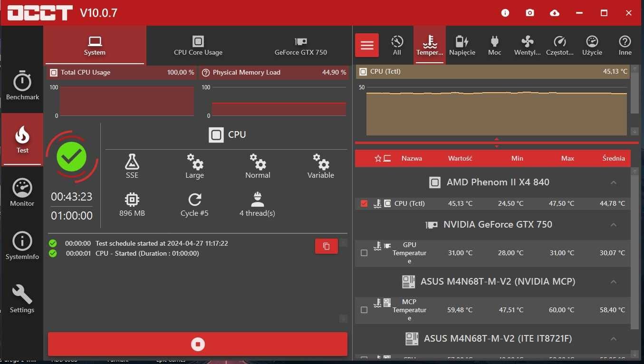Screen dimensions: 644x364
Task: Show Inne other sensors
Action: tap(625, 46)
